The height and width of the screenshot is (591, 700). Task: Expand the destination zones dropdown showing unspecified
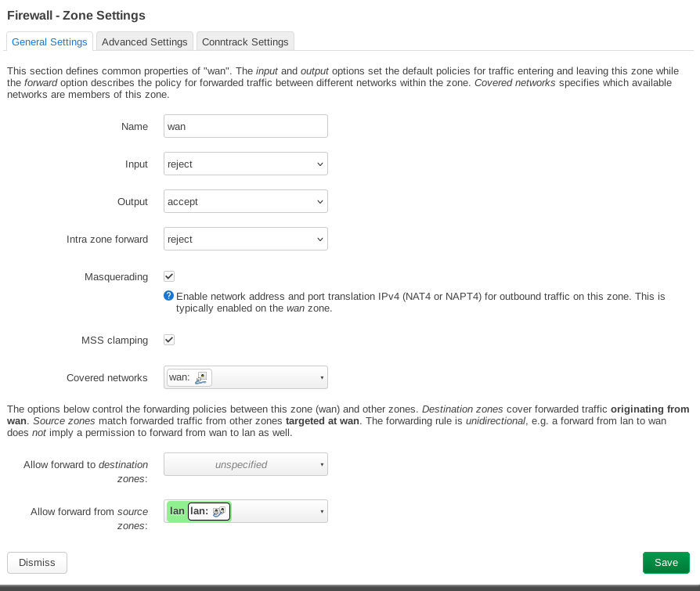246,464
